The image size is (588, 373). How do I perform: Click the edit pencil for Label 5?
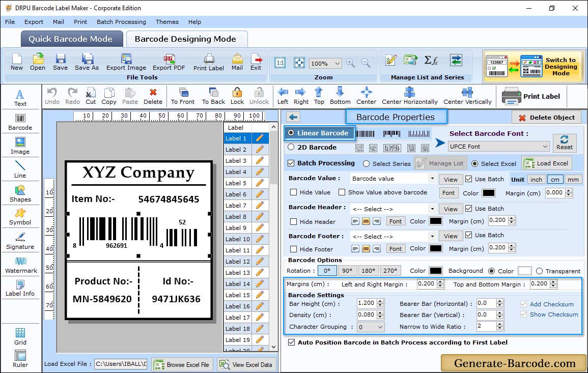tap(260, 183)
